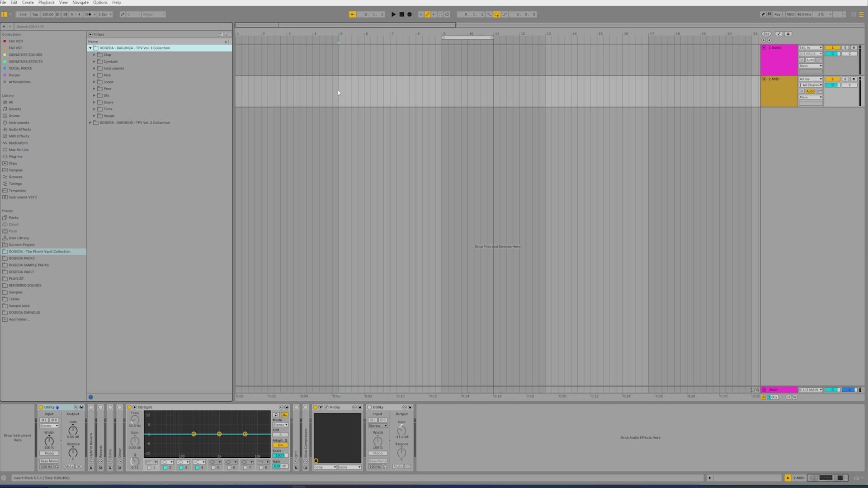Open EQ Eight Stereo mode dropdown
The image size is (868, 488).
280,425
